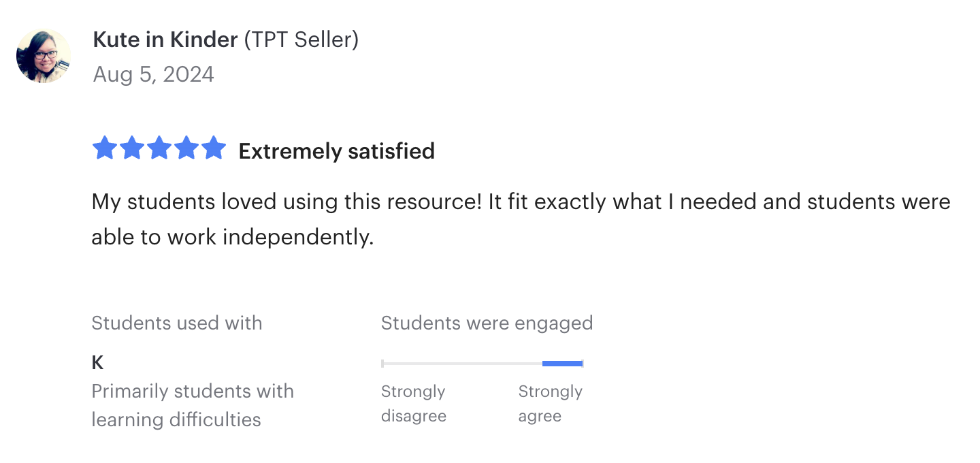Viewport: 980px width, 463px height.
Task: Open the Kute in Kinder profile name
Action: (x=166, y=40)
